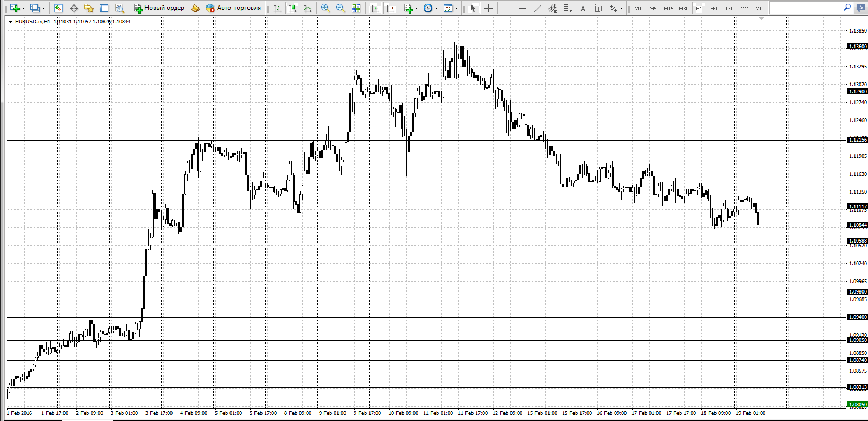Expand the Profiles dropdown arrow

click(43, 8)
